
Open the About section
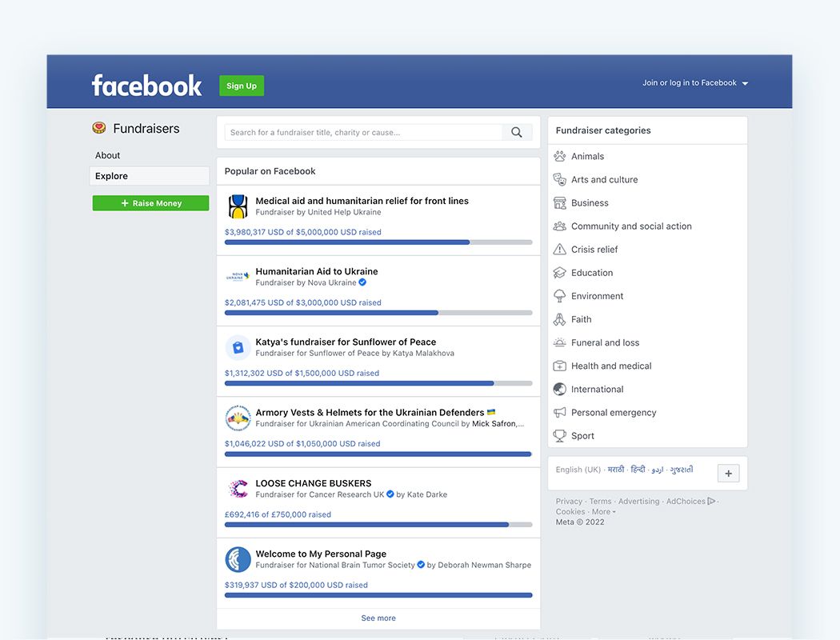(108, 155)
